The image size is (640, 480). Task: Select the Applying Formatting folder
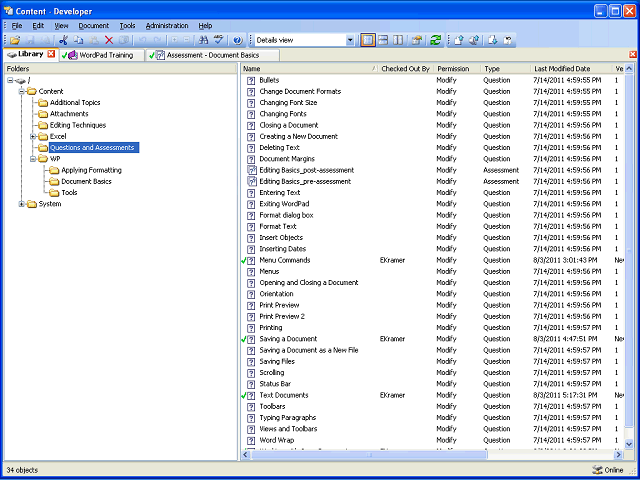click(91, 170)
